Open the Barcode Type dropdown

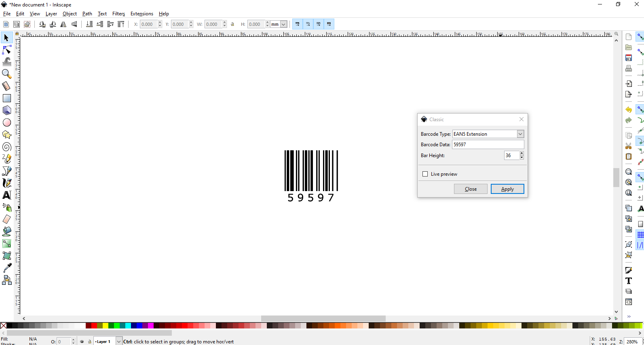point(520,134)
